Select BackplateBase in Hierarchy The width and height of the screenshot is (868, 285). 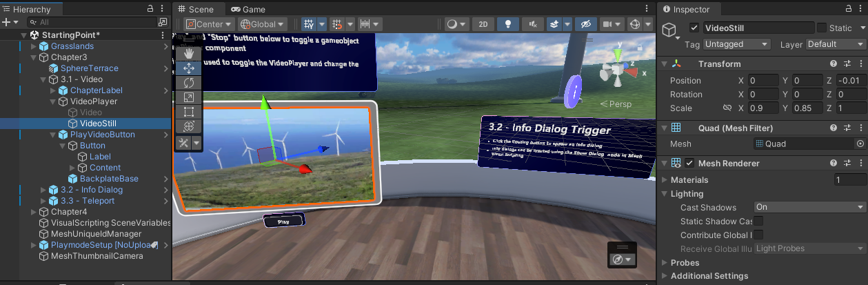click(x=109, y=179)
